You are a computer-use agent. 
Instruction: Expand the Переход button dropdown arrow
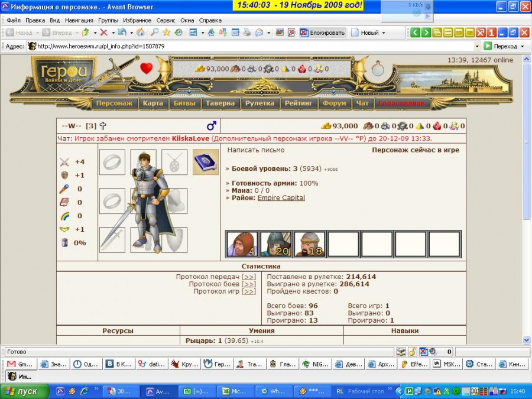click(x=523, y=46)
